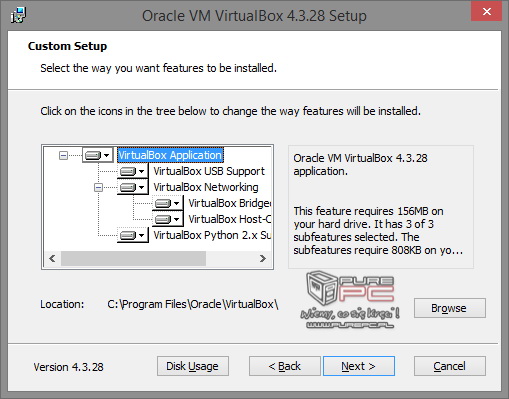509x399 pixels.
Task: Proceed with the Next button
Action: tap(359, 366)
